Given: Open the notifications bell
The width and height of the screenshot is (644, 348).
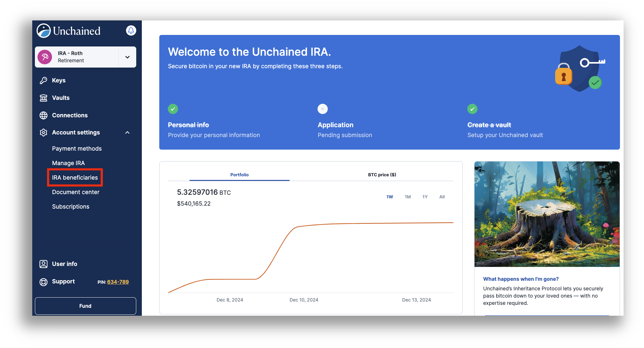Looking at the screenshot, I should (131, 31).
